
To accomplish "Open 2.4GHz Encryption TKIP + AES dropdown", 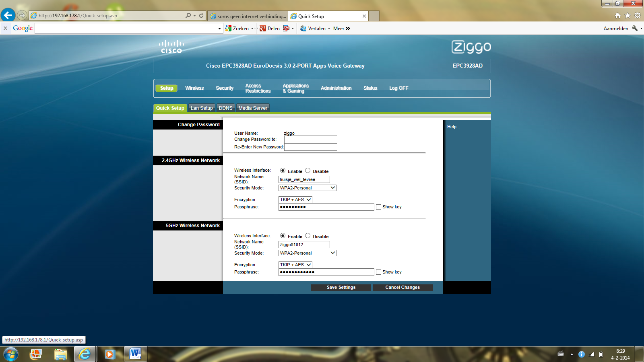I will 295,200.
